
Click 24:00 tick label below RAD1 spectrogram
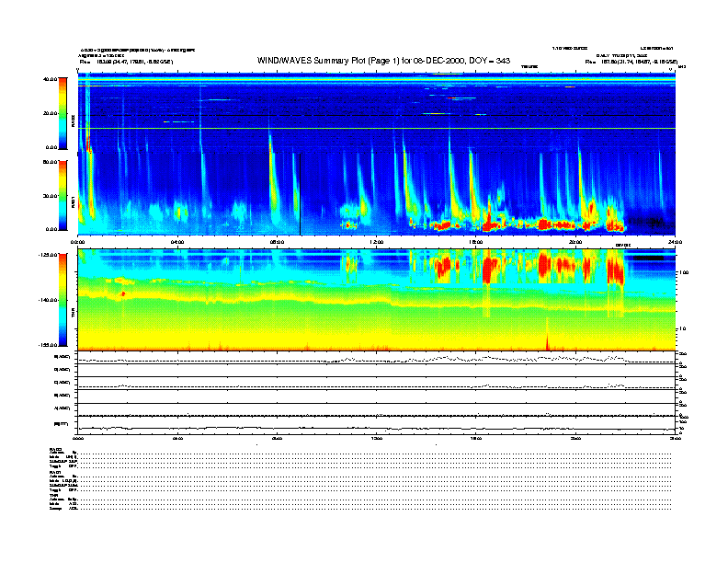674,242
